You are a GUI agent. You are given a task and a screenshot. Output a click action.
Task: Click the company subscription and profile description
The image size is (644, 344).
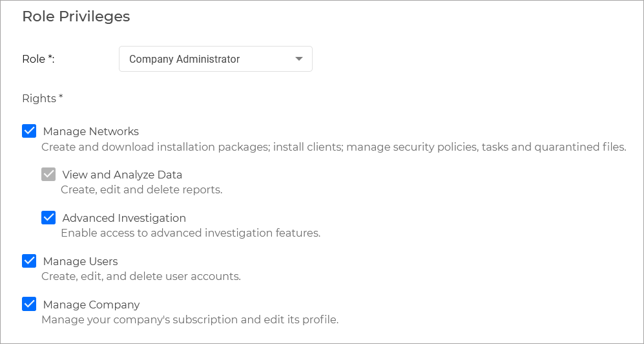tap(190, 319)
